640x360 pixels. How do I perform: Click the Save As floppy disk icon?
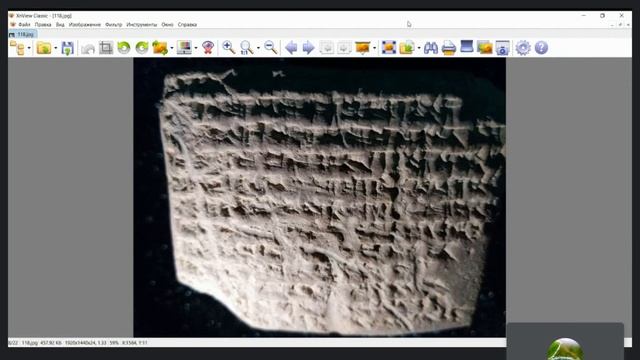[x=67, y=48]
